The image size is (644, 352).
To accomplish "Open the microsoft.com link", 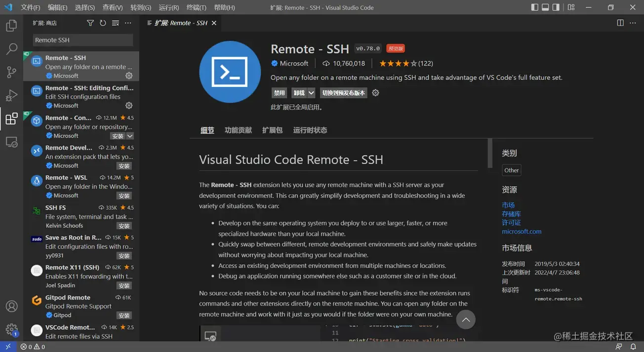I will [x=522, y=232].
